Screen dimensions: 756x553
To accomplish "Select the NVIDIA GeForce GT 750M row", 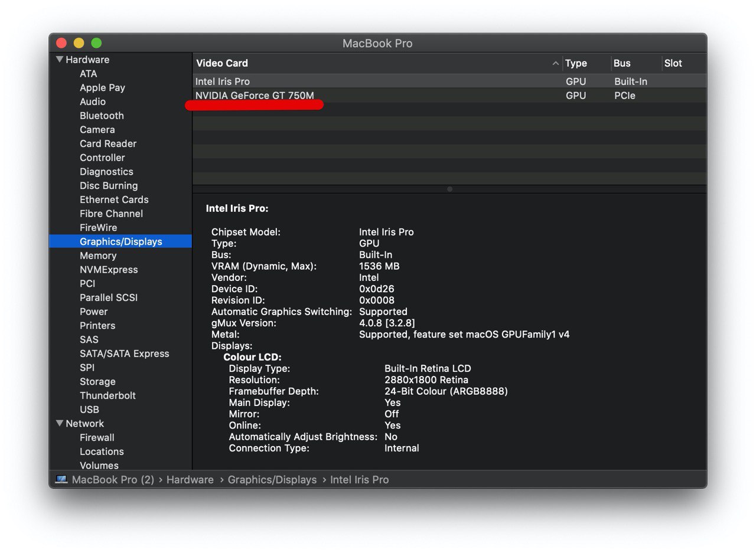I will point(449,96).
